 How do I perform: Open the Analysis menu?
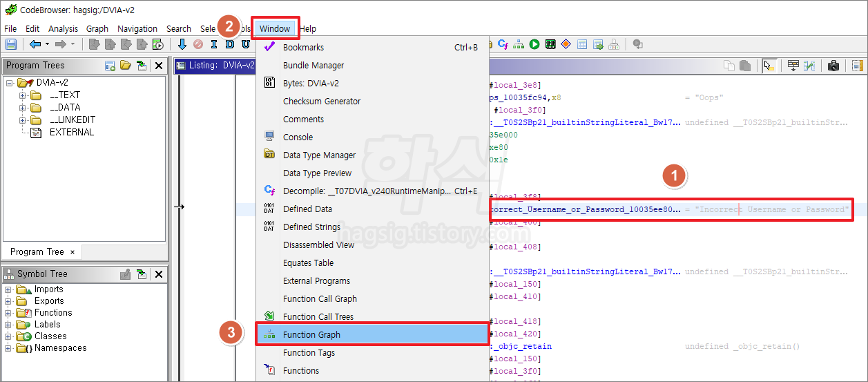(x=63, y=28)
